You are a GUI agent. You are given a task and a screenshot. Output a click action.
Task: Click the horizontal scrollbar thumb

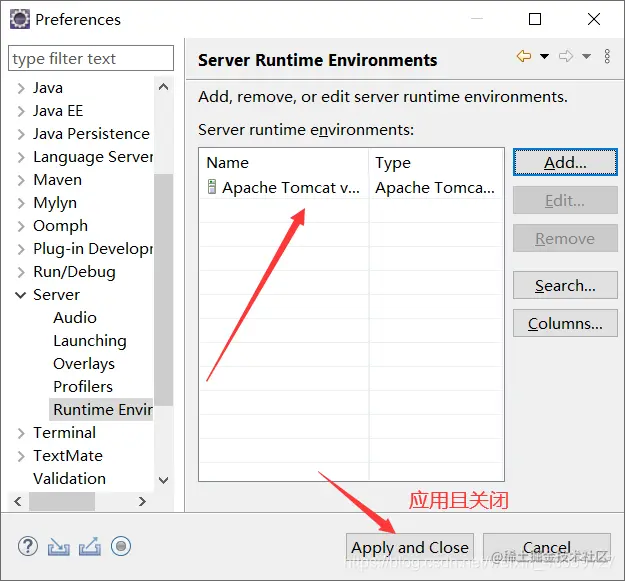click(x=62, y=501)
